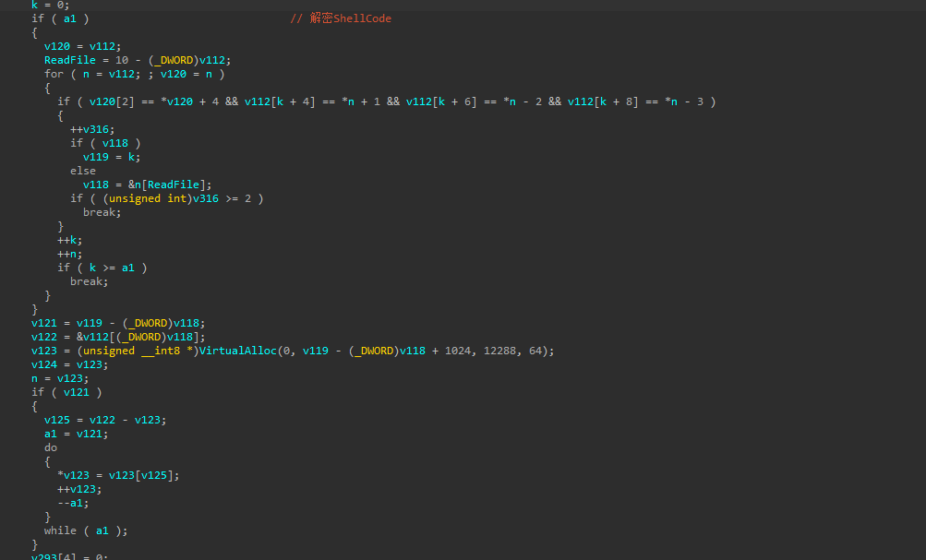Click the line 'ReadFile = 10 - (_DWORD)v112;'
926x560 pixels.
click(138, 60)
